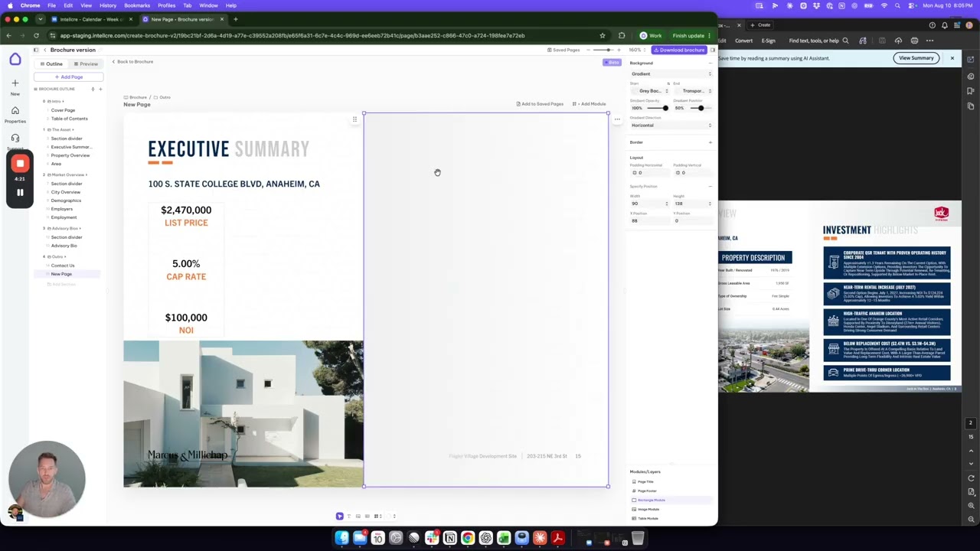
Task: Go back using arrow beside Brochure version
Action: 44,50
